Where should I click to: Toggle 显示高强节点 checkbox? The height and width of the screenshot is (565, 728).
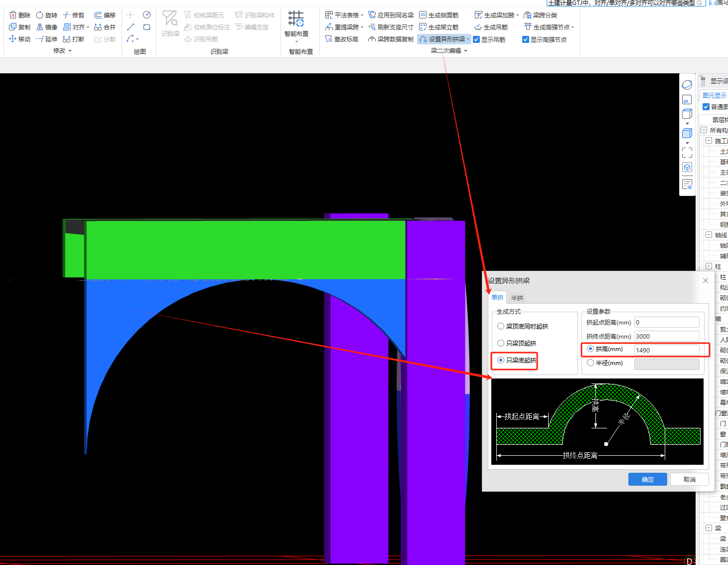[526, 39]
